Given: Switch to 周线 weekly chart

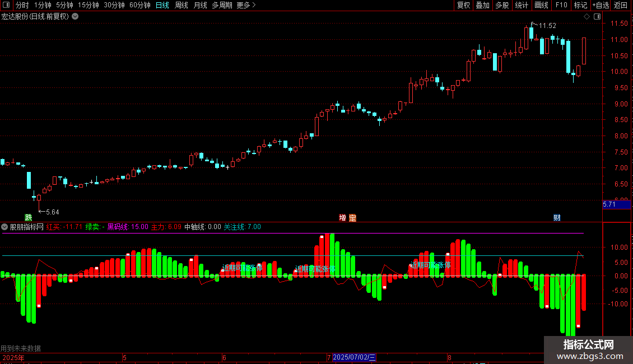Looking at the screenshot, I should (x=181, y=5).
